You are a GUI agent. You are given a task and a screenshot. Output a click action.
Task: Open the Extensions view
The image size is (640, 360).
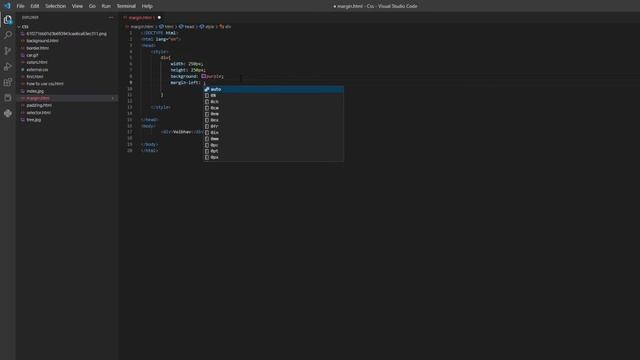pos(8,82)
